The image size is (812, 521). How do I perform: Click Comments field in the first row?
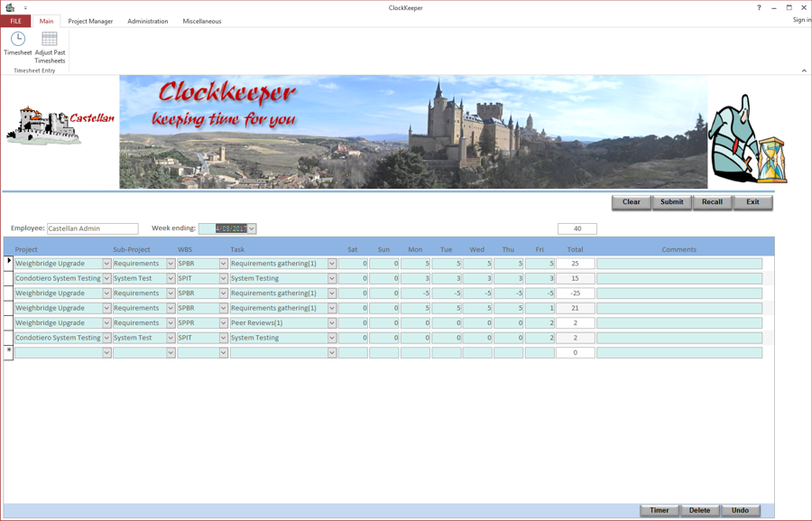(679, 264)
